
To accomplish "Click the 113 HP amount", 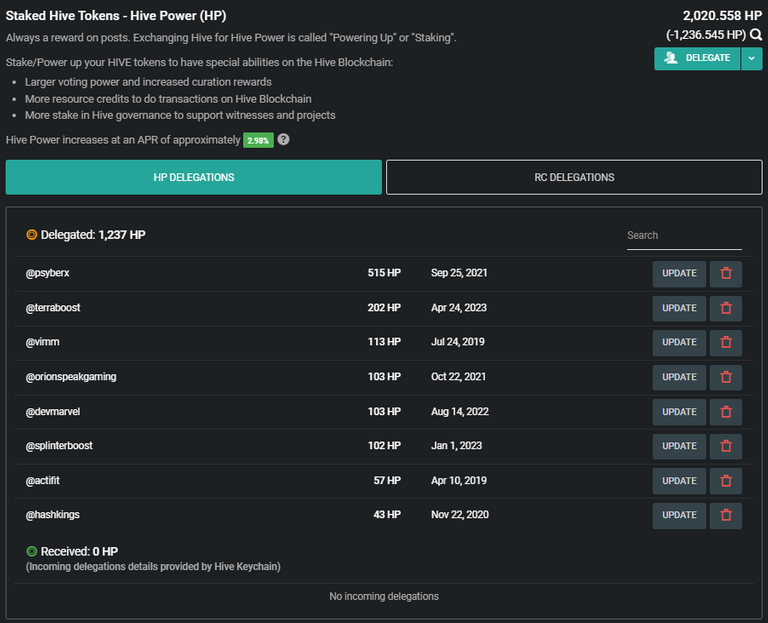I will (384, 342).
